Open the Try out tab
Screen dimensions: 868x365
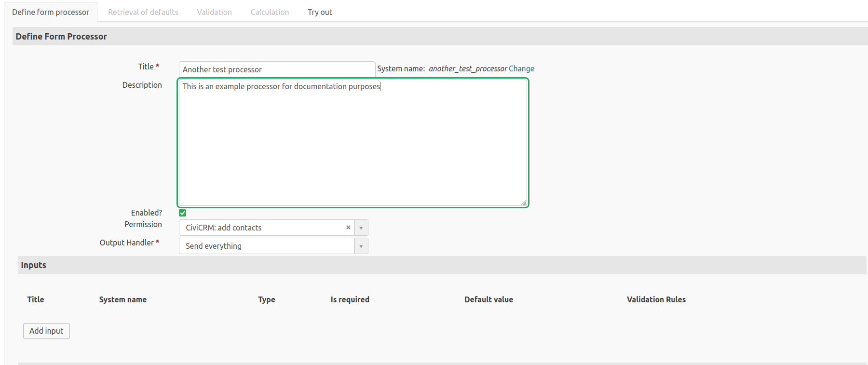point(320,12)
